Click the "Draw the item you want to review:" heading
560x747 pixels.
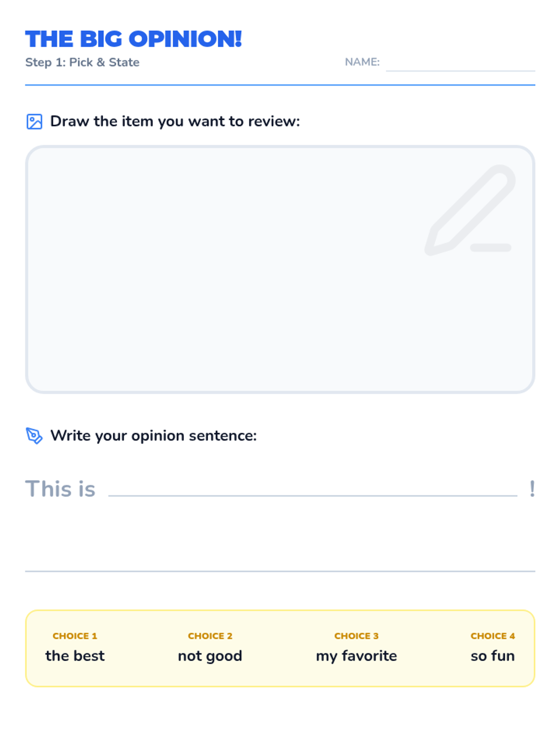175,121
